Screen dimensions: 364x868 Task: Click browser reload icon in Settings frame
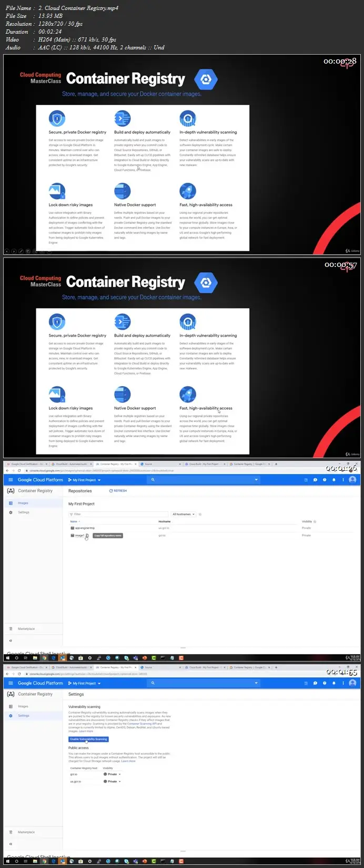tap(19, 674)
